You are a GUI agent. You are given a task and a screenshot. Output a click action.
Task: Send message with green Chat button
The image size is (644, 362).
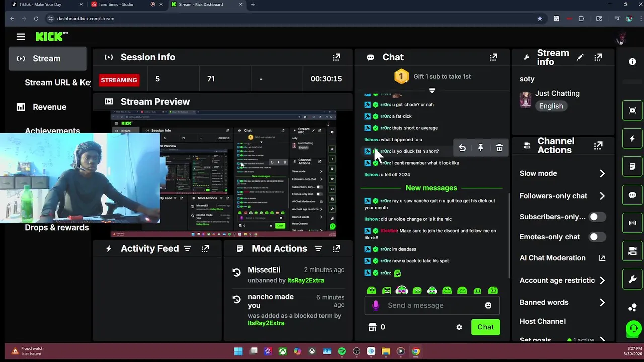pos(486,327)
